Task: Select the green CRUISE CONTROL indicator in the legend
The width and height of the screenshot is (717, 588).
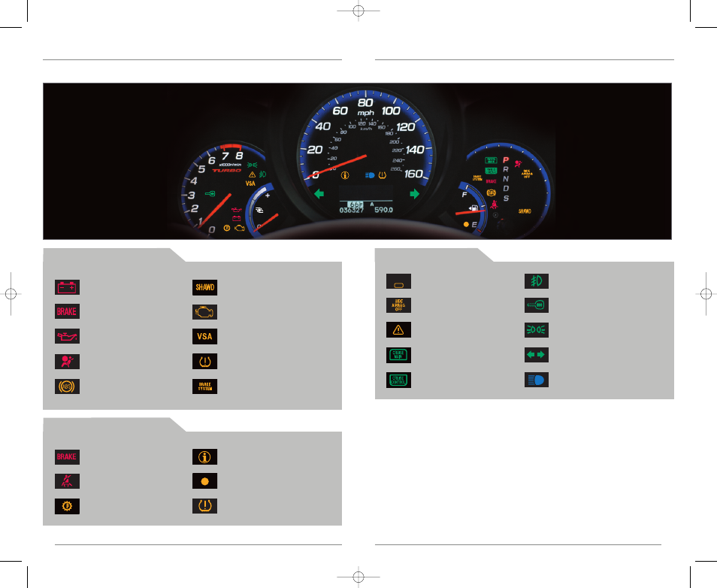Action: [399, 380]
